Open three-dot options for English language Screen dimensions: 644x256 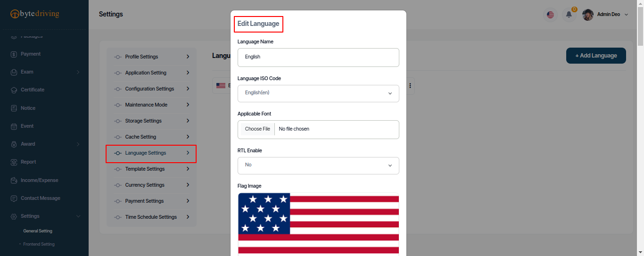coord(410,86)
